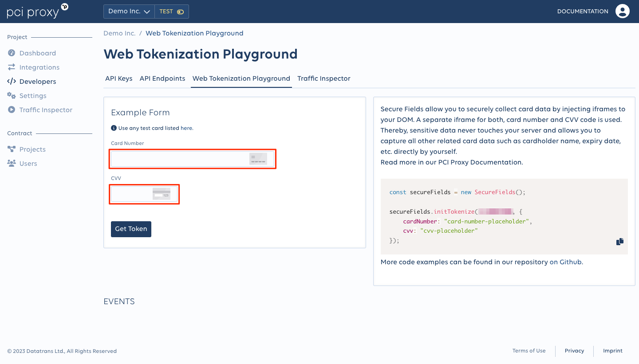Viewport: 639px width, 364px height.
Task: Open the Traffic Inspector tab
Action: (x=324, y=78)
